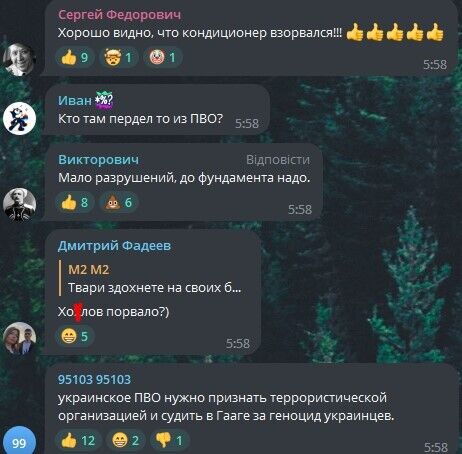
Task: Click Иван's name with custom emoji
Action: click(86, 100)
